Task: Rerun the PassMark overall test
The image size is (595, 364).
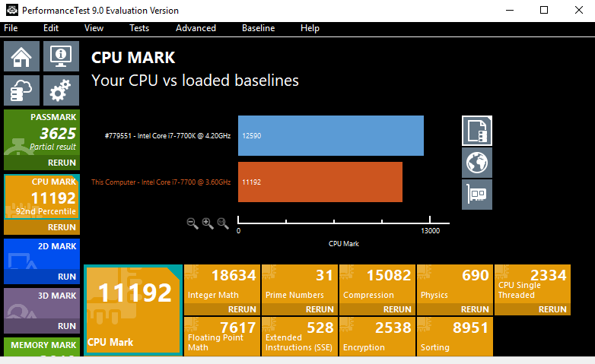Action: [62, 163]
